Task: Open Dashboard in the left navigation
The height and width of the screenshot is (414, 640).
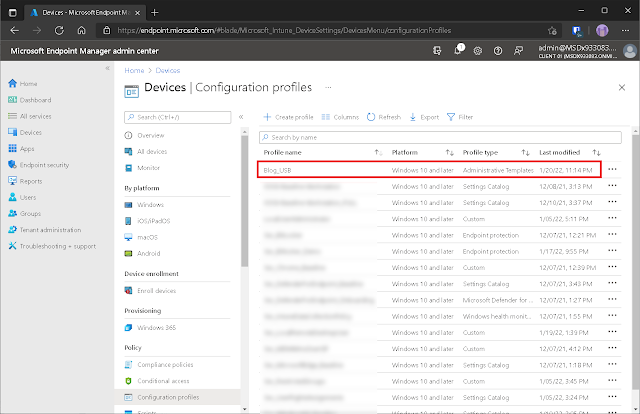Action: (29, 100)
